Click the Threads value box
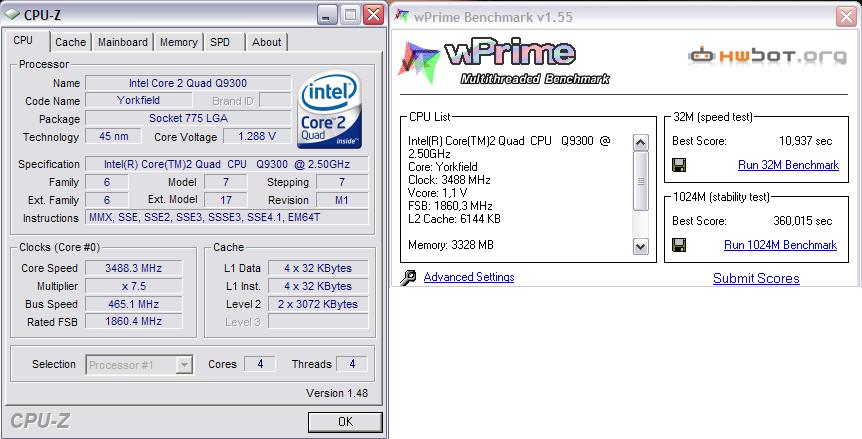The image size is (862, 439). coord(352,364)
